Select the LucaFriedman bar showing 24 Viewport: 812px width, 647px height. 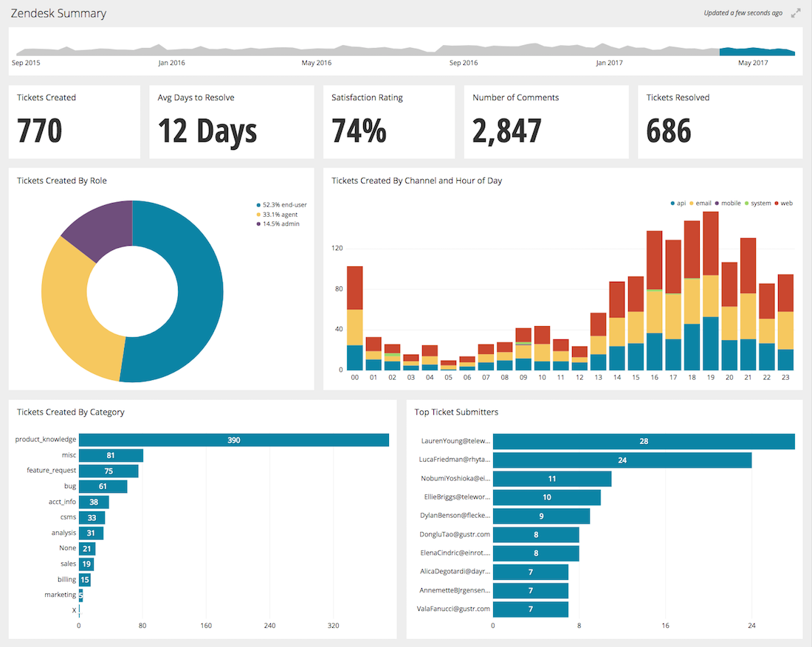622,460
